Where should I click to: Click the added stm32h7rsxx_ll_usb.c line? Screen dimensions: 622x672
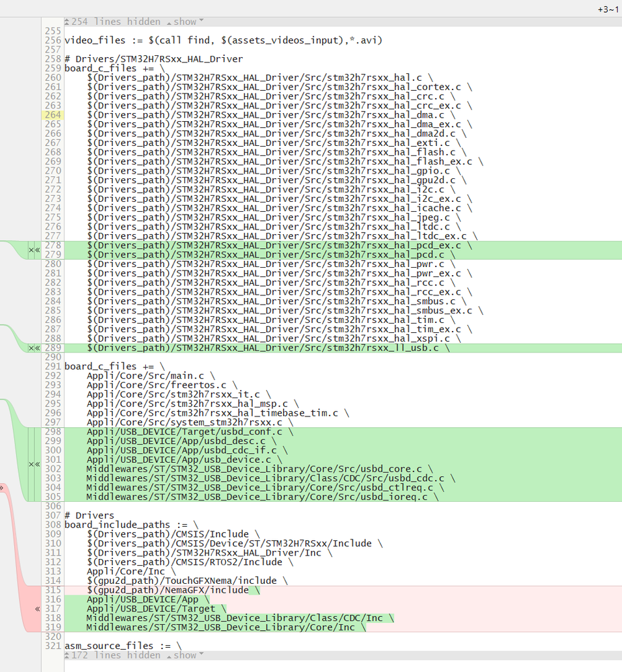(x=268, y=348)
